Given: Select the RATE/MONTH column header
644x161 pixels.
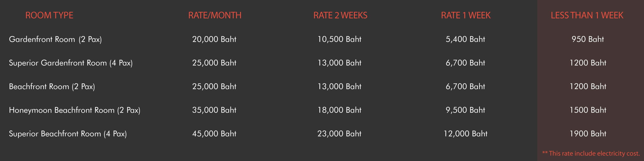Looking at the screenshot, I should pyautogui.click(x=215, y=15).
